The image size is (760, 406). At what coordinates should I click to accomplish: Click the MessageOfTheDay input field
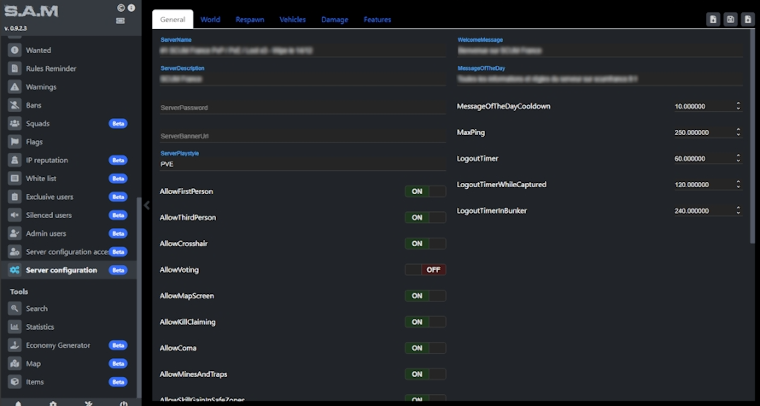[x=600, y=79]
